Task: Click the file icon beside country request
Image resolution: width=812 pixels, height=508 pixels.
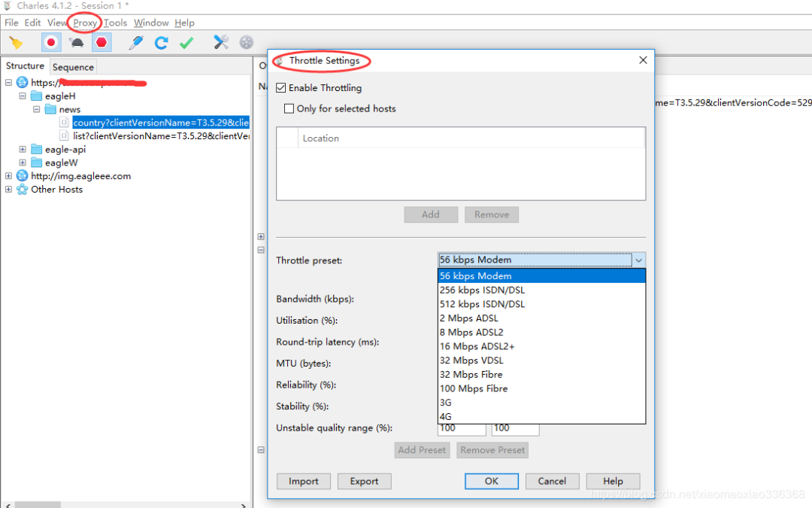Action: click(x=64, y=123)
